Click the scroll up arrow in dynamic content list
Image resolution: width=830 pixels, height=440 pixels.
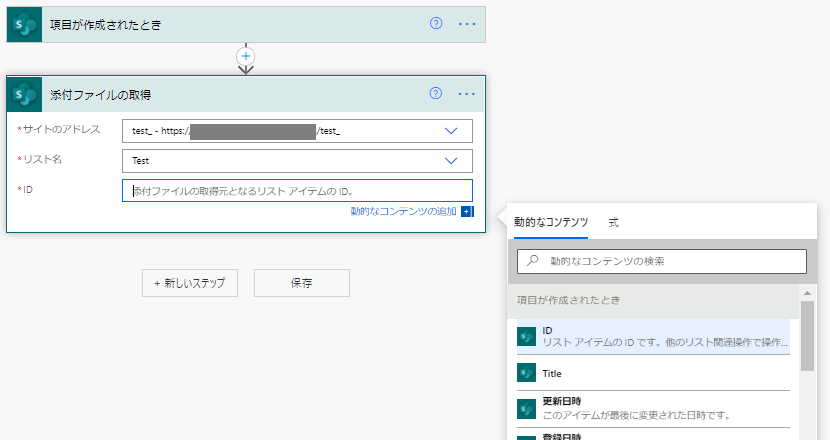pyautogui.click(x=807, y=293)
